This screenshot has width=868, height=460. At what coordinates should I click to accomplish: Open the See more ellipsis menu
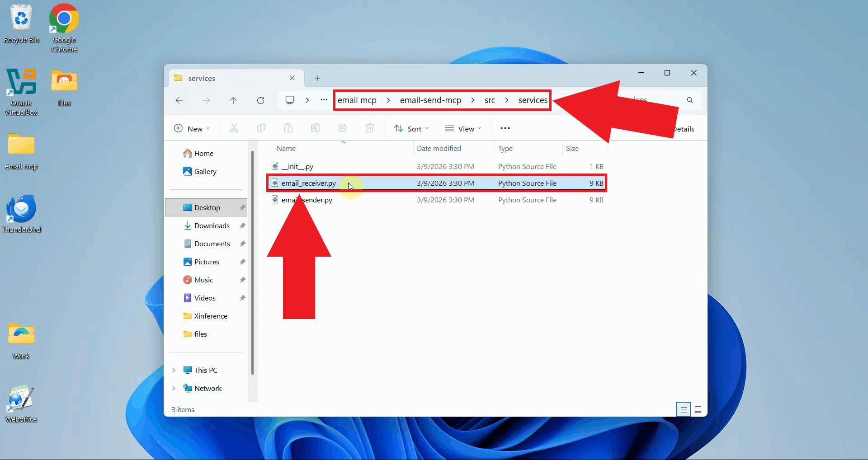click(x=505, y=128)
